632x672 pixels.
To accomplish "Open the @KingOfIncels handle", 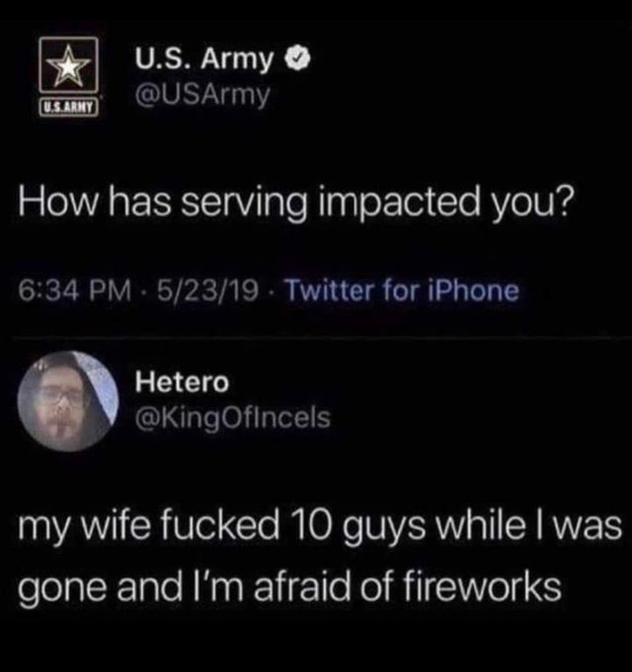I will click(x=233, y=418).
